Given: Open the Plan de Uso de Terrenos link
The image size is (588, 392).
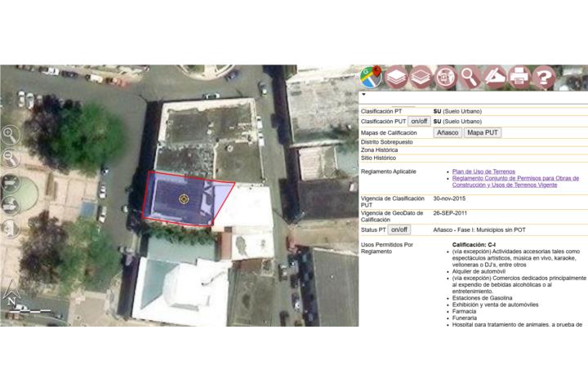Looking at the screenshot, I should [x=483, y=171].
